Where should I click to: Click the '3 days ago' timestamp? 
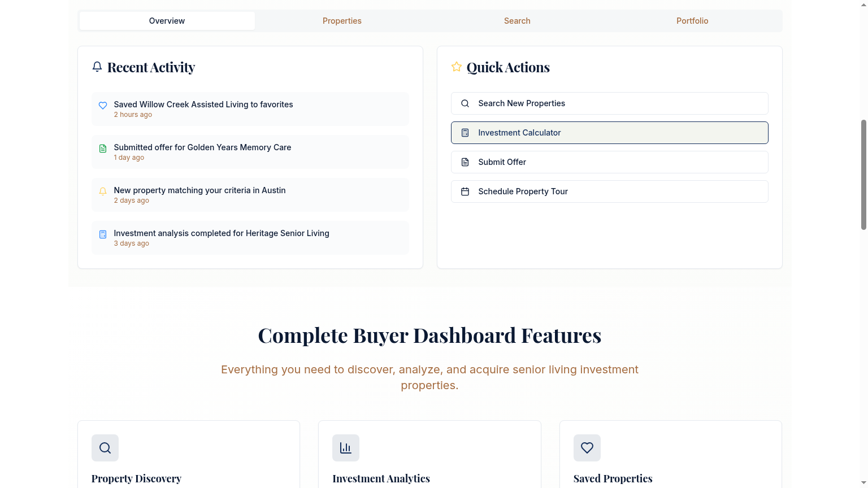(131, 243)
